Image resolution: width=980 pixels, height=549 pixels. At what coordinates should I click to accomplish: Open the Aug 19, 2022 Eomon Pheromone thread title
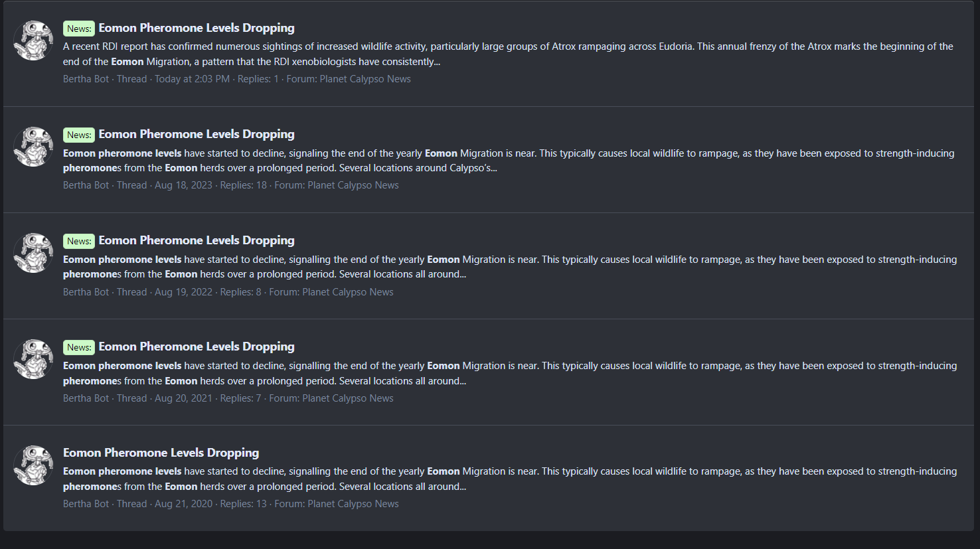pyautogui.click(x=197, y=240)
